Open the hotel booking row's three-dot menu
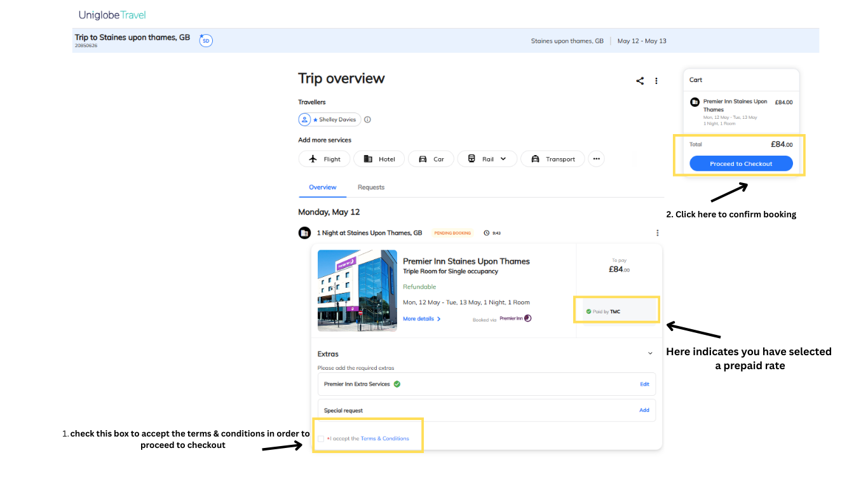This screenshot has height=488, width=868. click(658, 233)
